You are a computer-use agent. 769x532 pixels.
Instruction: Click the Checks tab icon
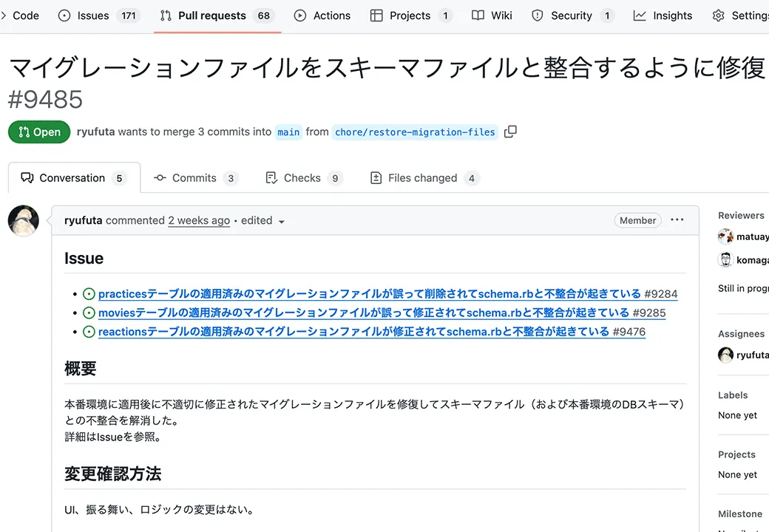click(x=271, y=178)
